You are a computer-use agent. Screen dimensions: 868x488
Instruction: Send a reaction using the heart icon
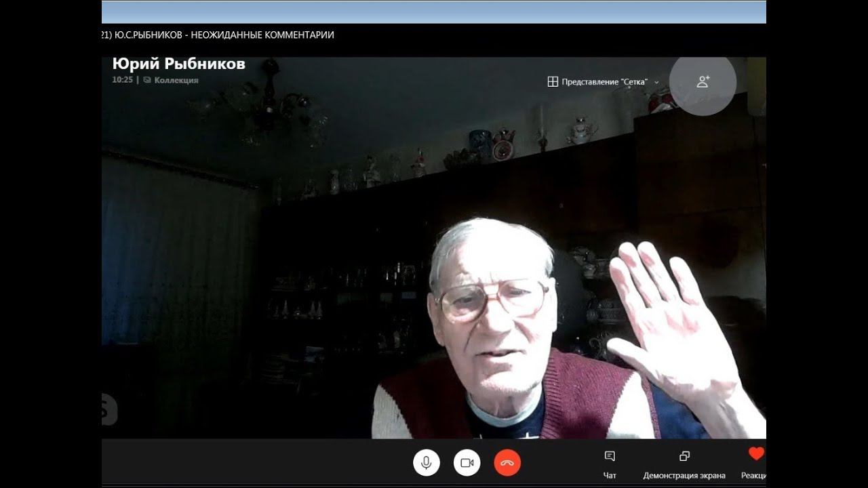click(x=756, y=454)
